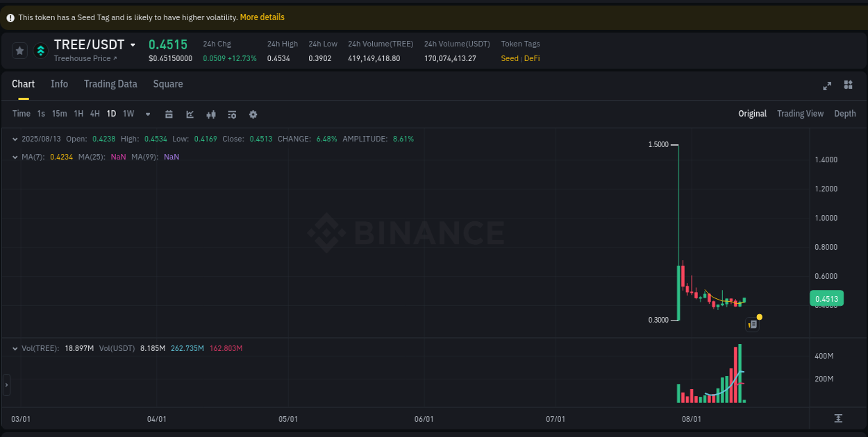Open the indicators settings icon
This screenshot has height=437, width=868.
click(x=232, y=114)
